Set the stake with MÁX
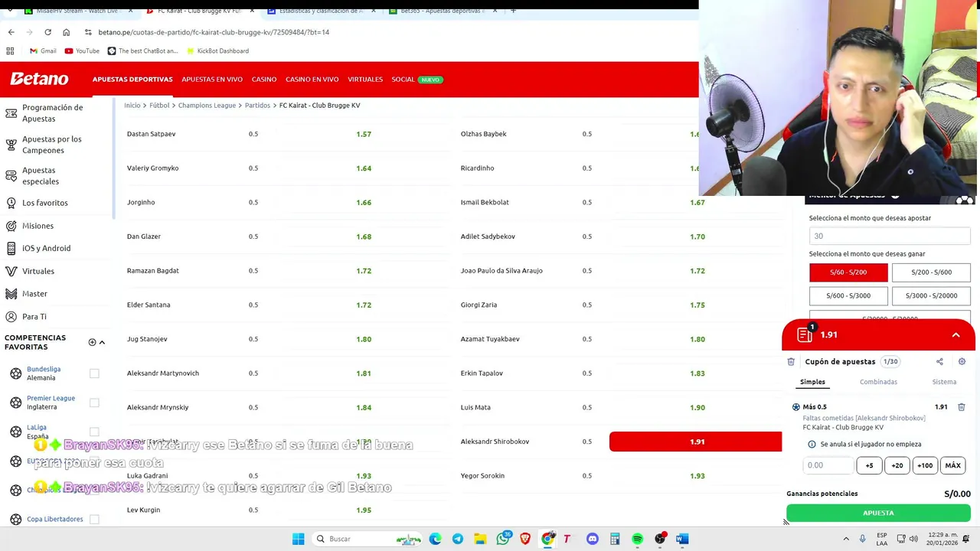The width and height of the screenshot is (980, 551). 952,465
